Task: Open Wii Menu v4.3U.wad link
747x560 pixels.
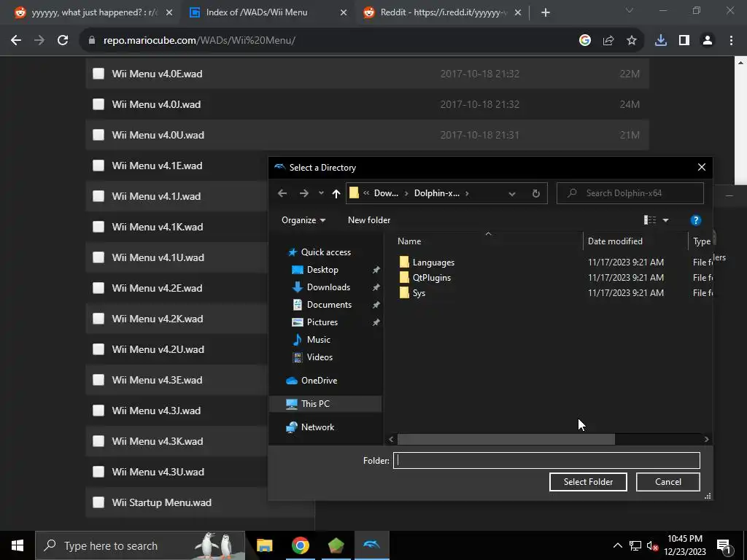Action: 158,472
